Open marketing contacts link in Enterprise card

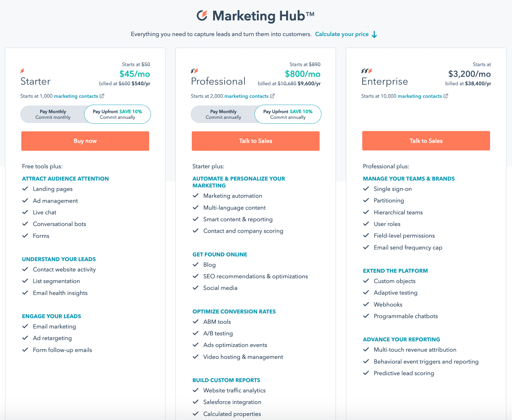click(420, 96)
